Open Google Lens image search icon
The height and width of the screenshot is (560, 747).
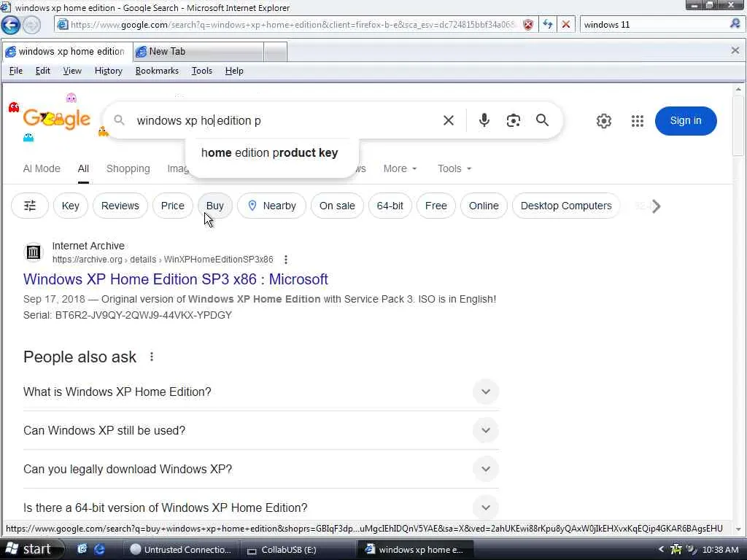point(513,120)
